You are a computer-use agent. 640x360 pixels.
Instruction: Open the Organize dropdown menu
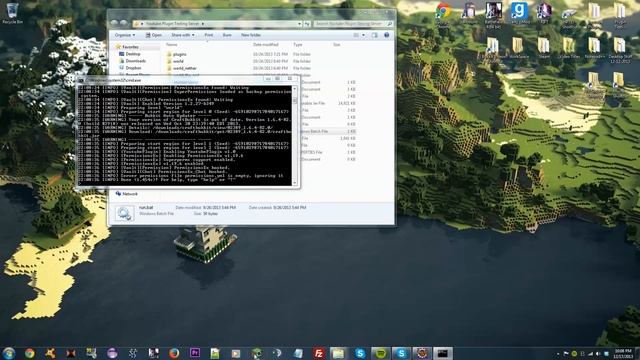pyautogui.click(x=125, y=35)
